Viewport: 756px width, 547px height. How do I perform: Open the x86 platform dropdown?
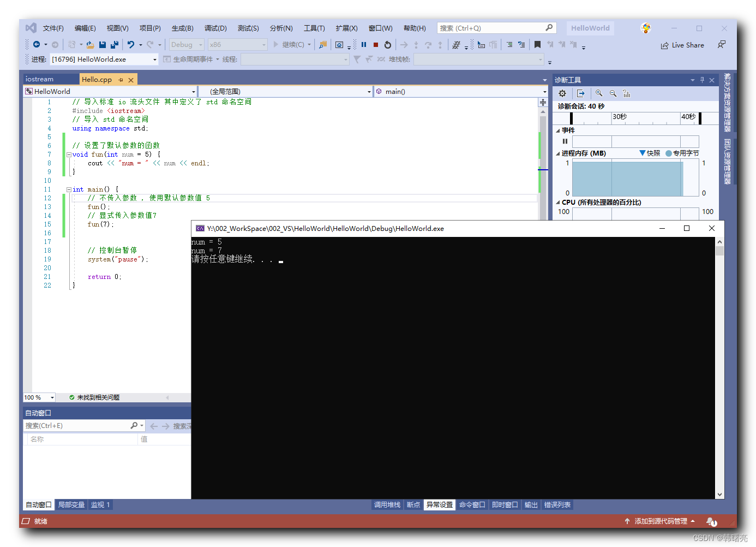click(x=237, y=44)
